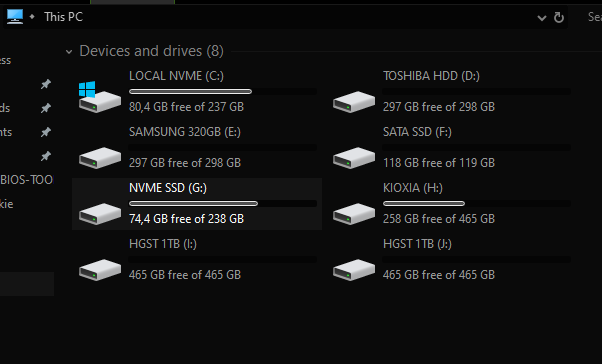Select the LOCAL NVME (C:) drive icon
Screen dimensions: 602x364
coord(99,97)
